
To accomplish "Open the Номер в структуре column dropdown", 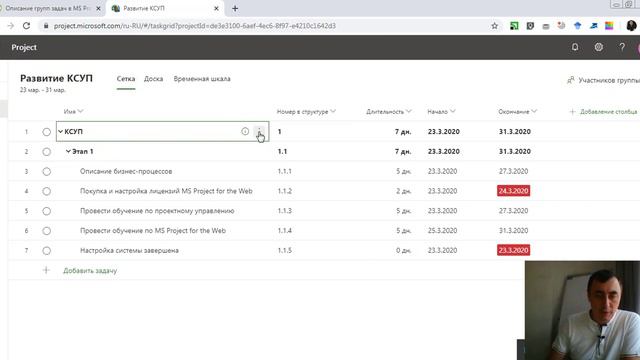I will (333, 111).
